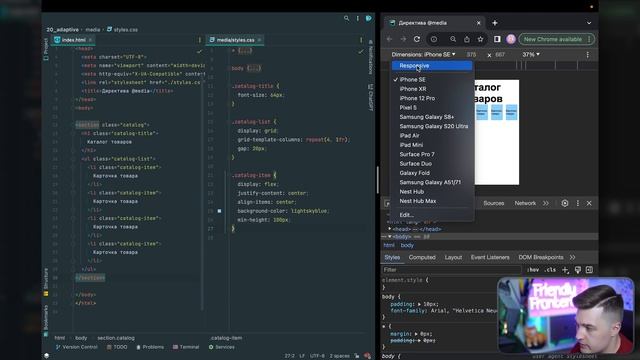Reload the Chrome page
The image size is (640, 360).
click(417, 39)
